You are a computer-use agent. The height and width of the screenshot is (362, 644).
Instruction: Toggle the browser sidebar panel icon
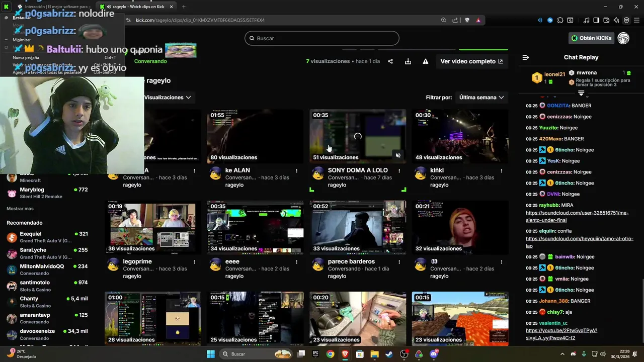click(x=596, y=20)
